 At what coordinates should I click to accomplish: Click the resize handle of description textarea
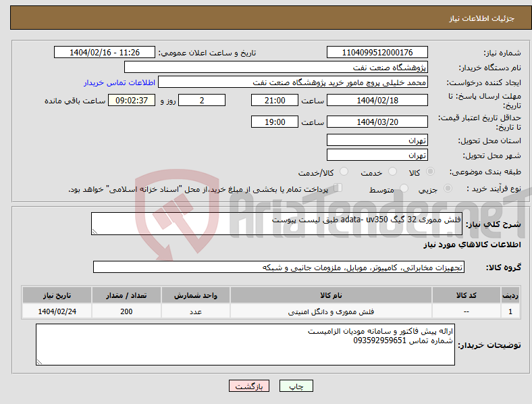coord(95,232)
